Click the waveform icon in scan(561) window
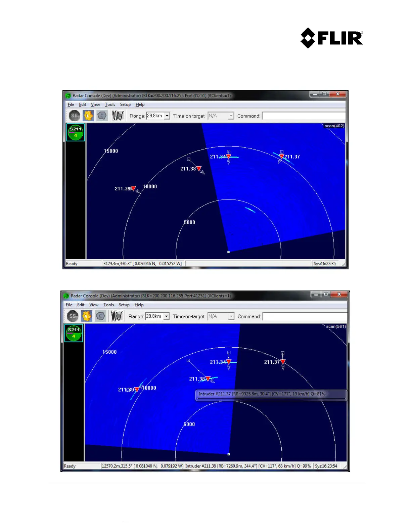Screen dimensions: 411x532 click(x=116, y=316)
